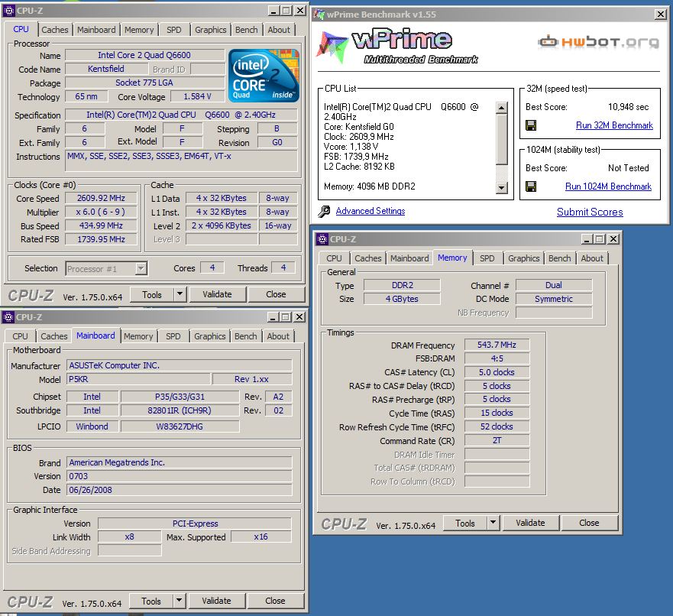Open About tab in Mainboard CPU-Z window

pyautogui.click(x=278, y=336)
